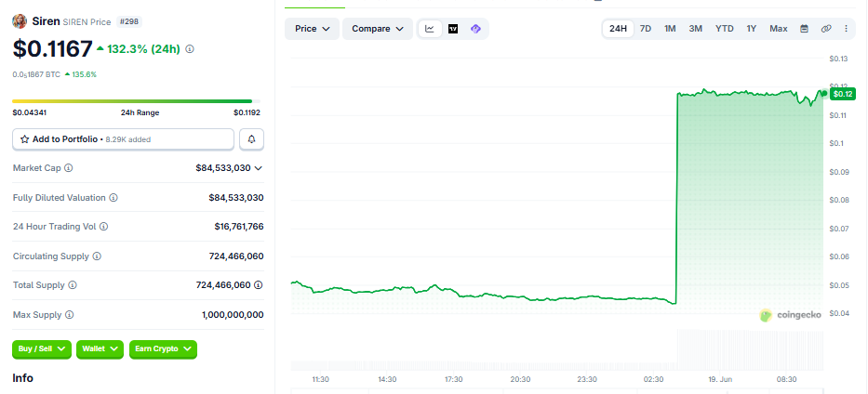The width and height of the screenshot is (868, 394).
Task: Click the price alert bell icon
Action: coord(251,139)
